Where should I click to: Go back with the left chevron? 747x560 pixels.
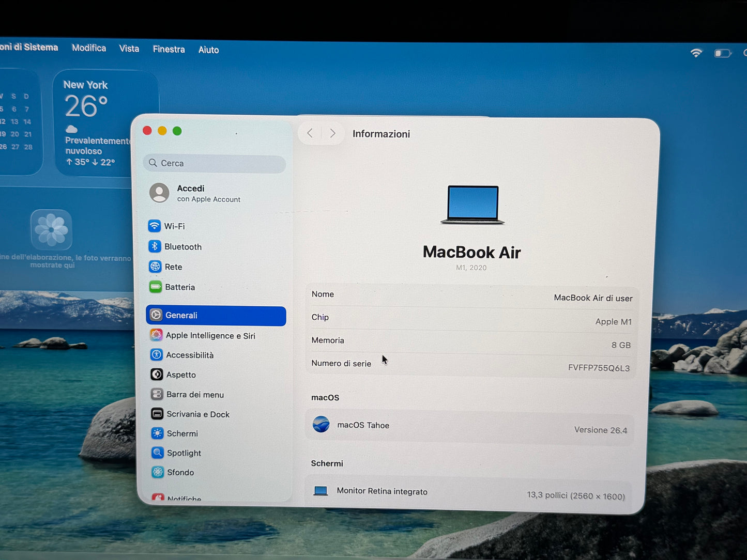pos(310,133)
